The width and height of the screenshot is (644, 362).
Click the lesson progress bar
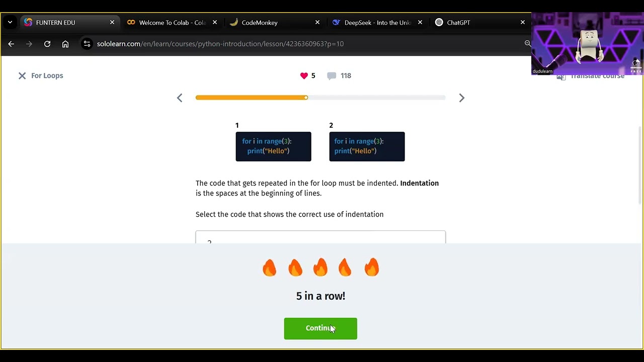(x=320, y=98)
